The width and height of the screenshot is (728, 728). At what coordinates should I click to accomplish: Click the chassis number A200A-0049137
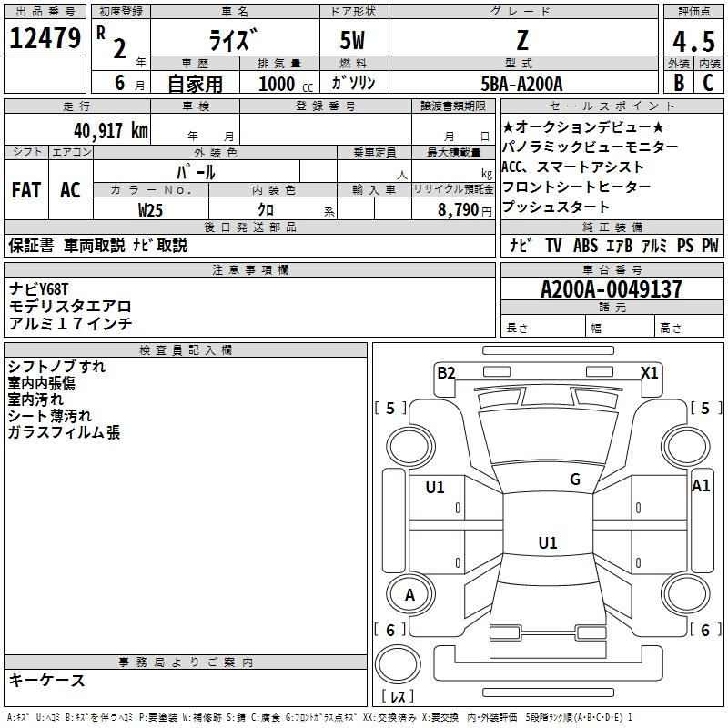pyautogui.click(x=612, y=288)
